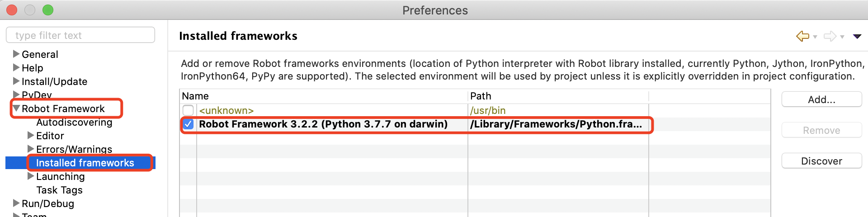868x217 pixels.
Task: Expand the Run/Debug node
Action: coord(16,203)
